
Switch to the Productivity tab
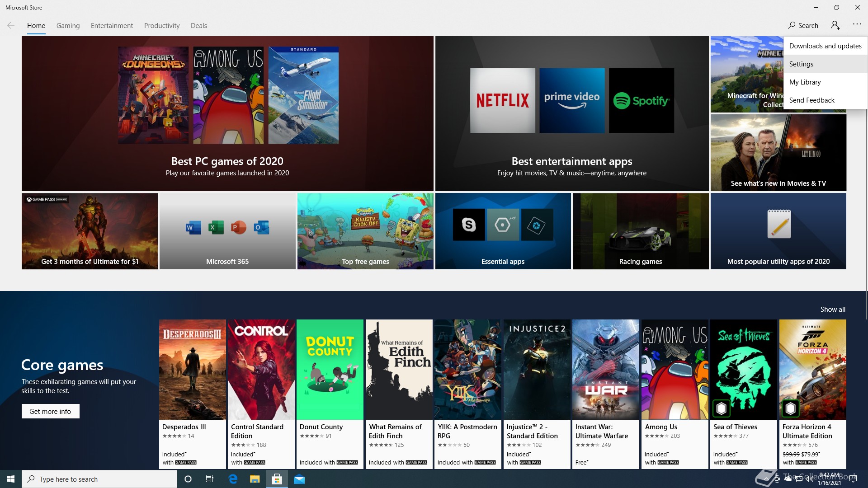coord(162,26)
